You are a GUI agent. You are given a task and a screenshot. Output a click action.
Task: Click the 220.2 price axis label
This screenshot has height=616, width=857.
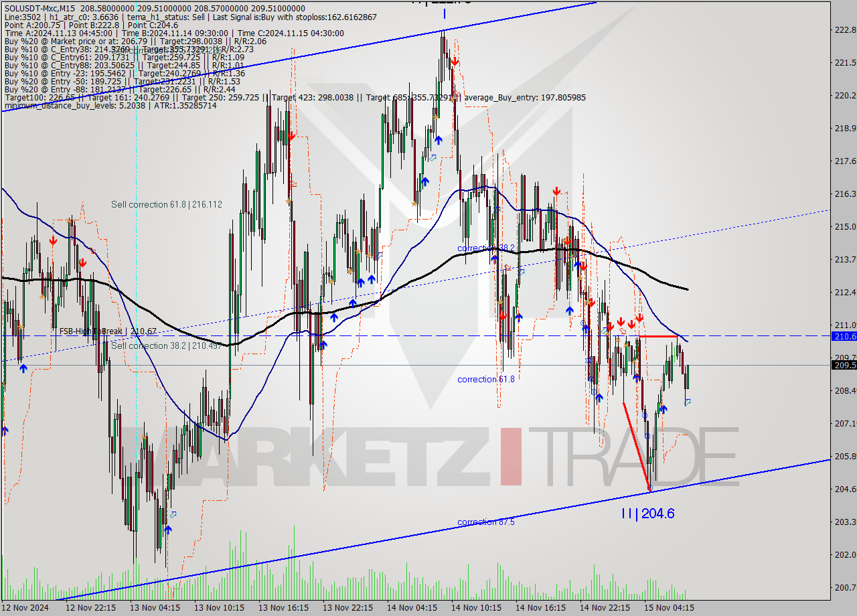tap(844, 95)
